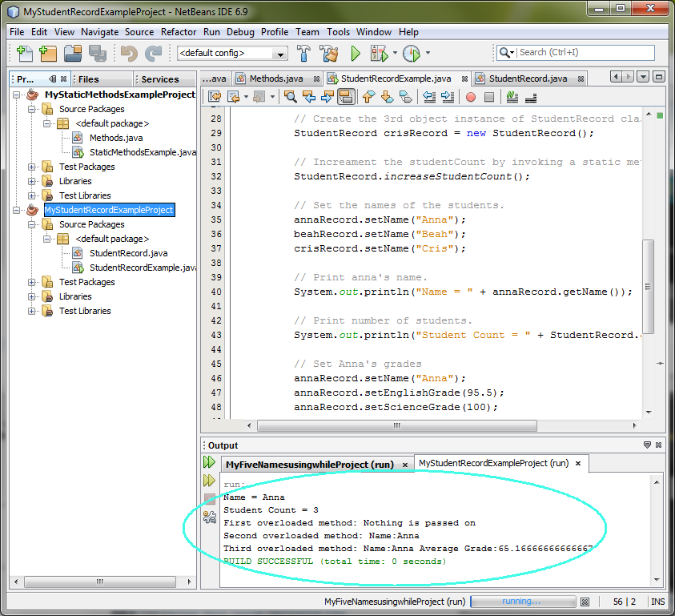675x616 pixels.
Task: Start macro recording with red circle
Action: tap(471, 97)
